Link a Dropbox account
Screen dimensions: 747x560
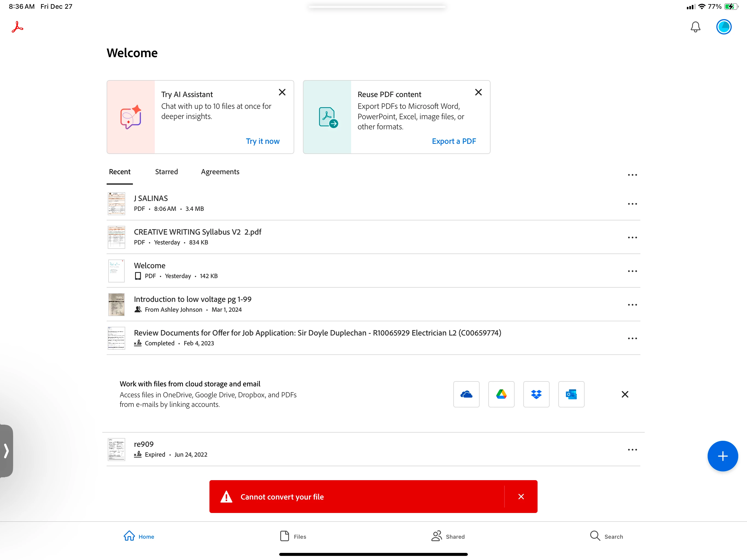click(536, 394)
